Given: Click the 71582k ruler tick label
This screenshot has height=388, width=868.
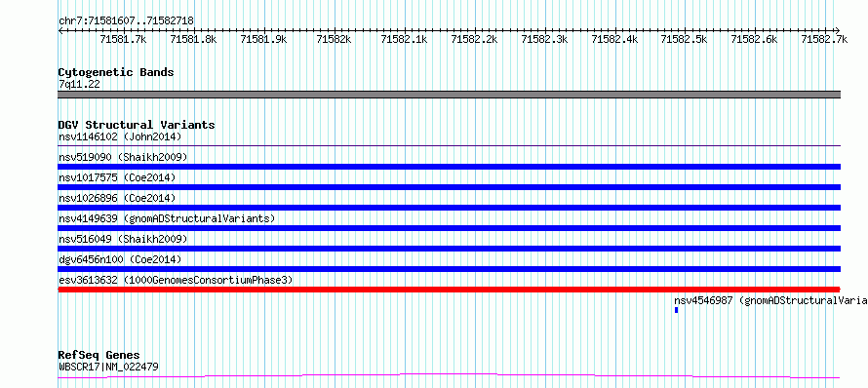Looking at the screenshot, I should pyautogui.click(x=334, y=39).
